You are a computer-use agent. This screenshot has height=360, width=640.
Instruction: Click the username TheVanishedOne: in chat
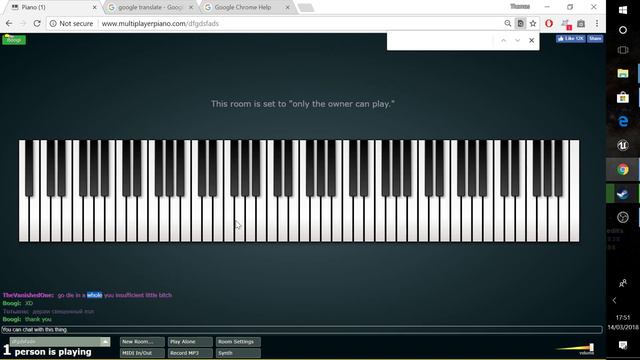tap(28, 295)
